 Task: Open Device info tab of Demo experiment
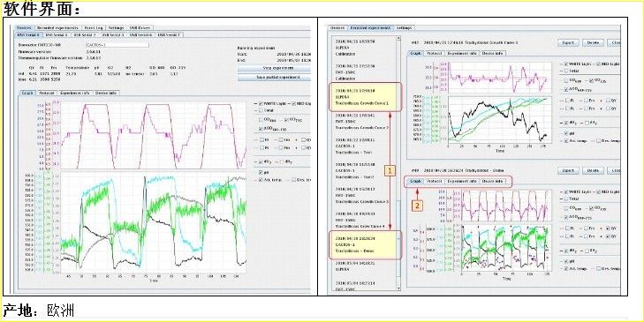(493, 181)
